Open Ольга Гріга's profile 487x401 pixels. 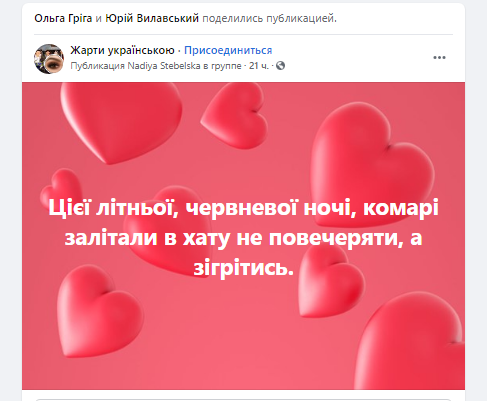pyautogui.click(x=63, y=18)
